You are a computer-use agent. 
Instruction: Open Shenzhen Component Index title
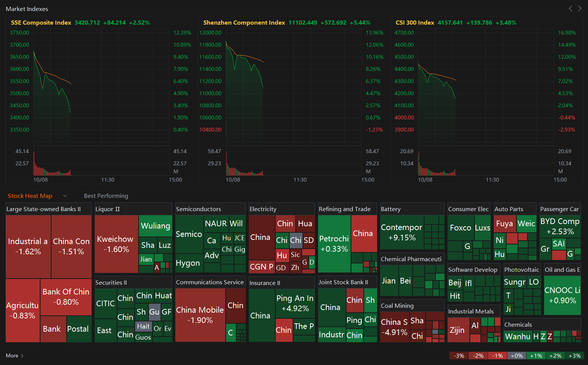coord(244,23)
